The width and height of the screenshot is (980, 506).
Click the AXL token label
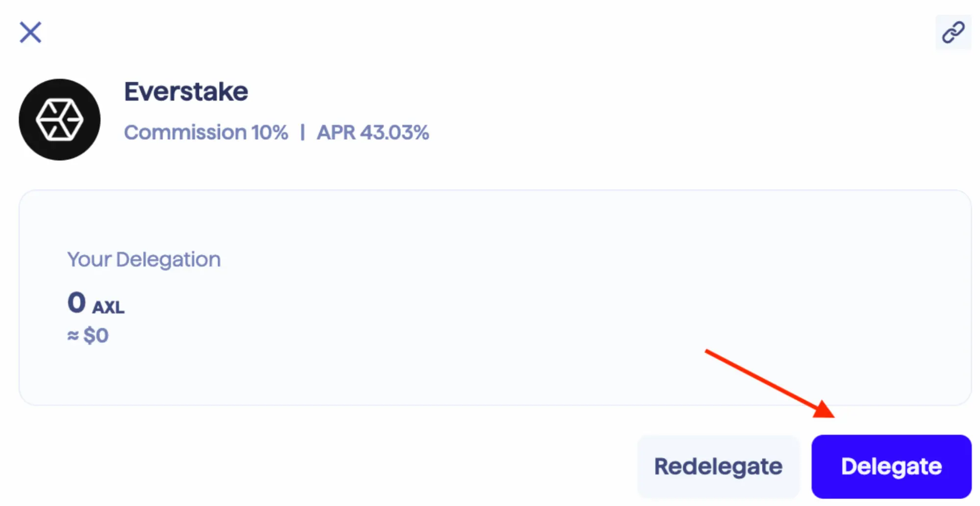tap(108, 308)
